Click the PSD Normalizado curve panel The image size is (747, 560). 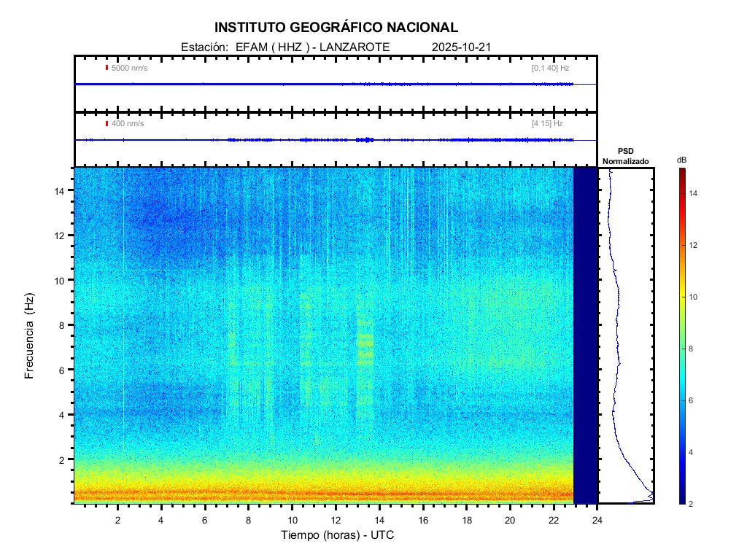tap(626, 335)
